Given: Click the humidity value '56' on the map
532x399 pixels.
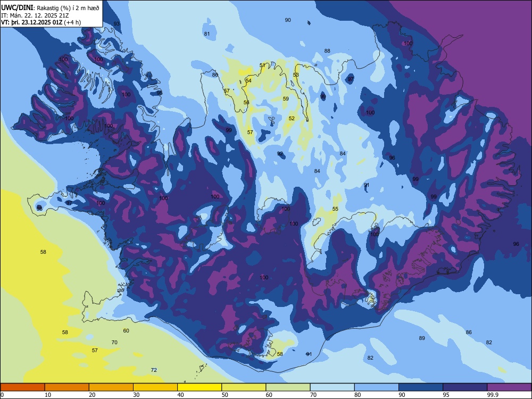Looking at the screenshot, I should (246, 103).
